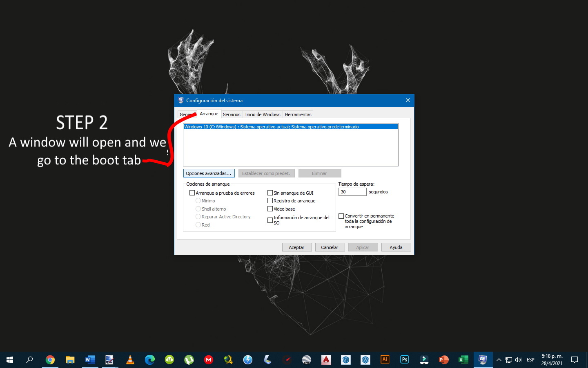
Task: Click the dialog title bar app icon
Action: [x=180, y=100]
